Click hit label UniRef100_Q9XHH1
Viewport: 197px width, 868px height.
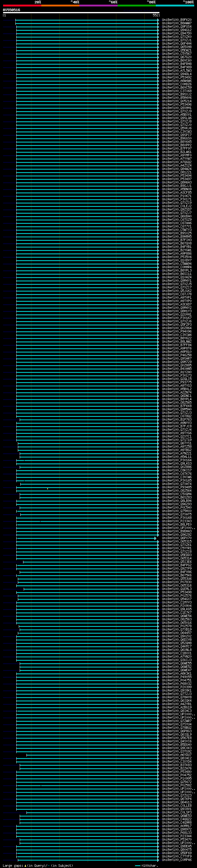176,108
